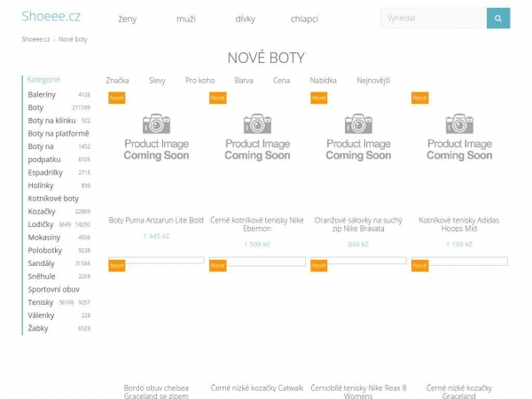Select the Baleríny category
This screenshot has height=399, width=532.
[42, 94]
